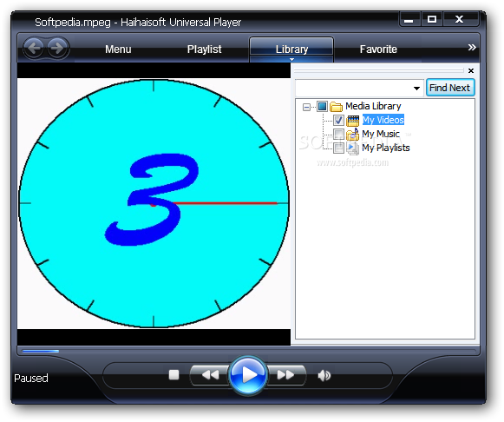Image resolution: width=504 pixels, height=422 pixels.
Task: Click the My Music folder icon
Action: click(x=353, y=134)
